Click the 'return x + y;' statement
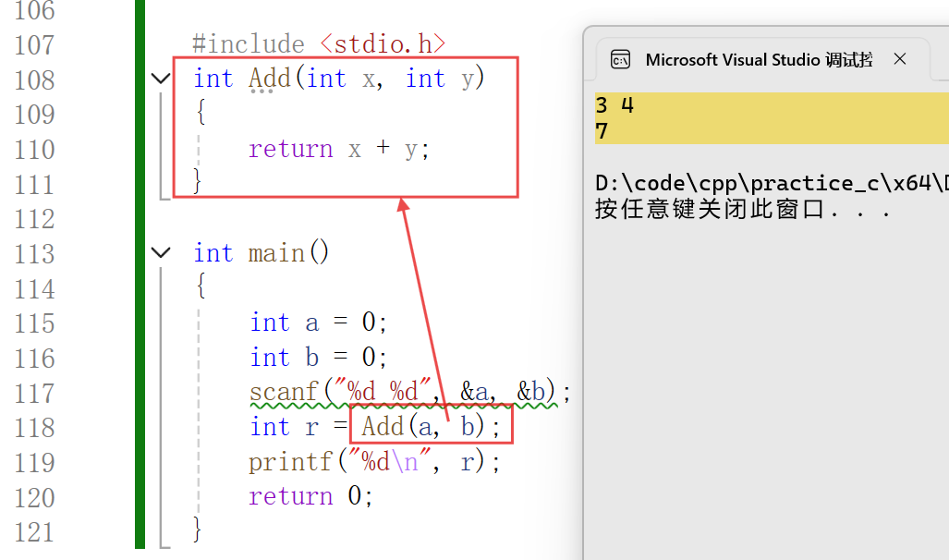The width and height of the screenshot is (949, 560). [x=339, y=149]
